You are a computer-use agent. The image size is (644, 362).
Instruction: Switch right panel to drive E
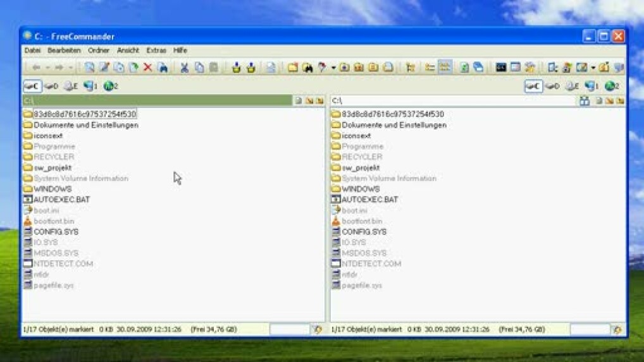[x=572, y=86]
